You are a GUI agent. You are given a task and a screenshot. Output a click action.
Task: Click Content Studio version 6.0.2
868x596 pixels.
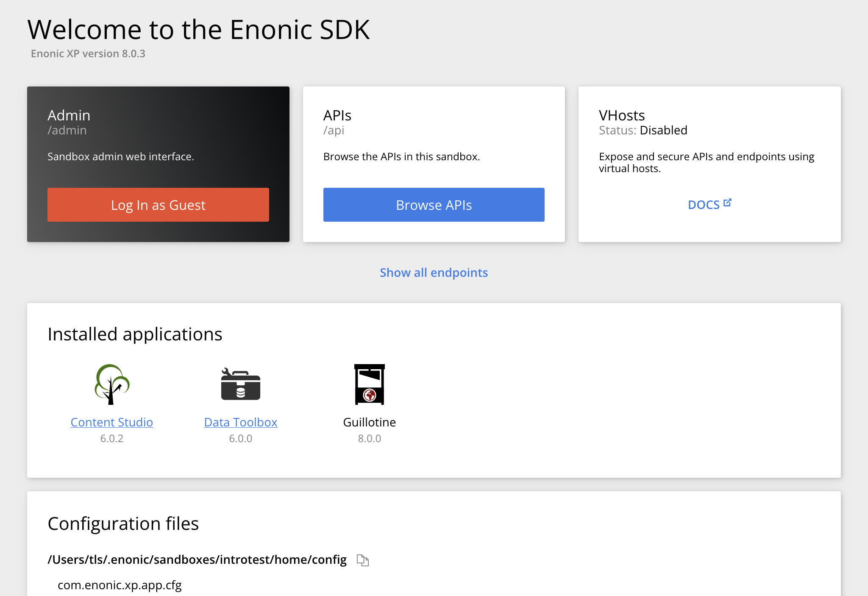[112, 438]
